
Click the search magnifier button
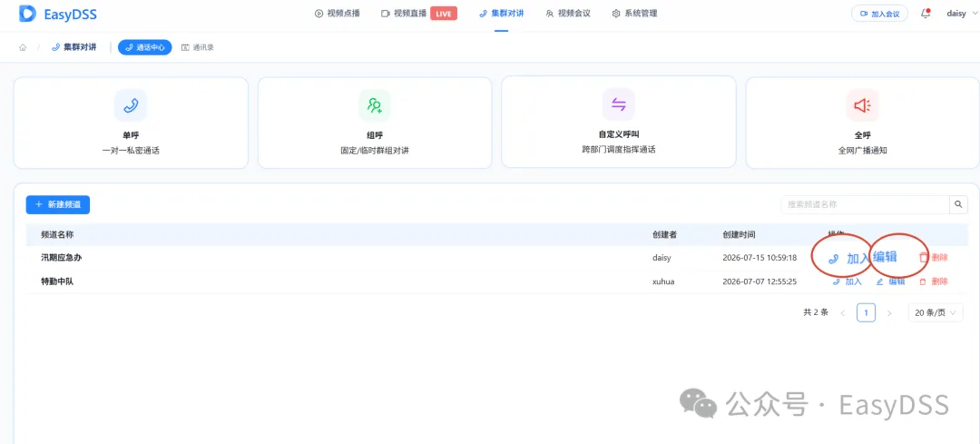pos(958,204)
